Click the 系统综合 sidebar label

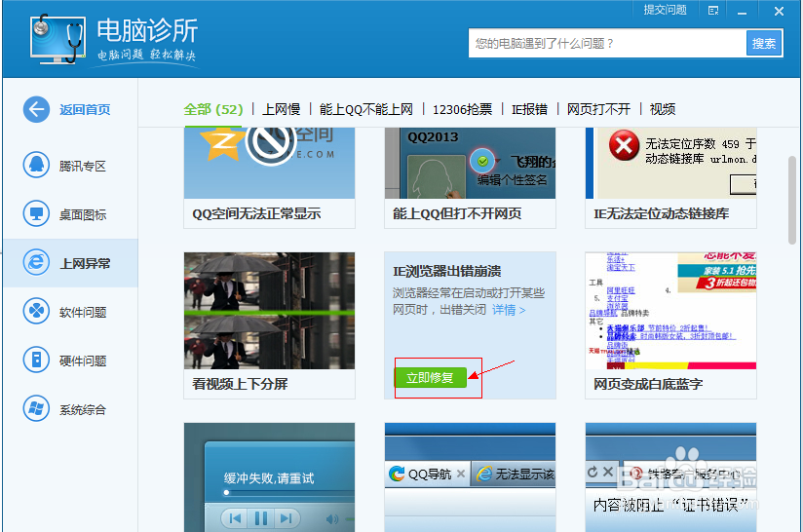point(83,409)
